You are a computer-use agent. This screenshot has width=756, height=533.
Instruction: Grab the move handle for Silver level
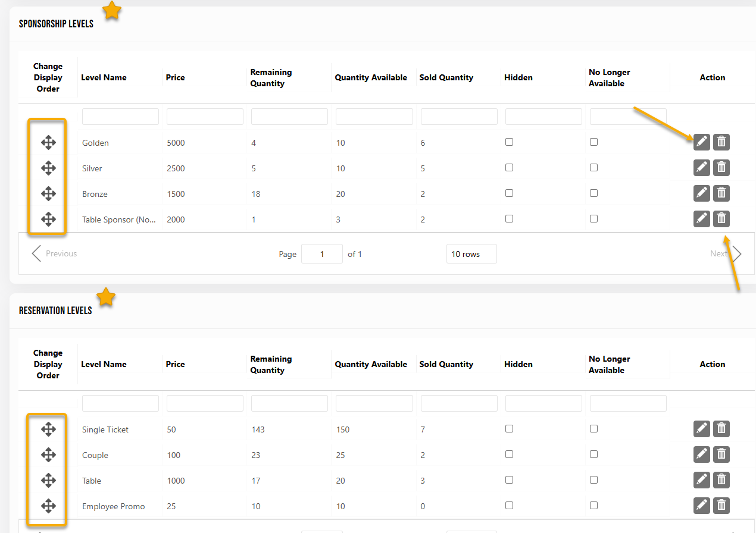[x=48, y=168]
